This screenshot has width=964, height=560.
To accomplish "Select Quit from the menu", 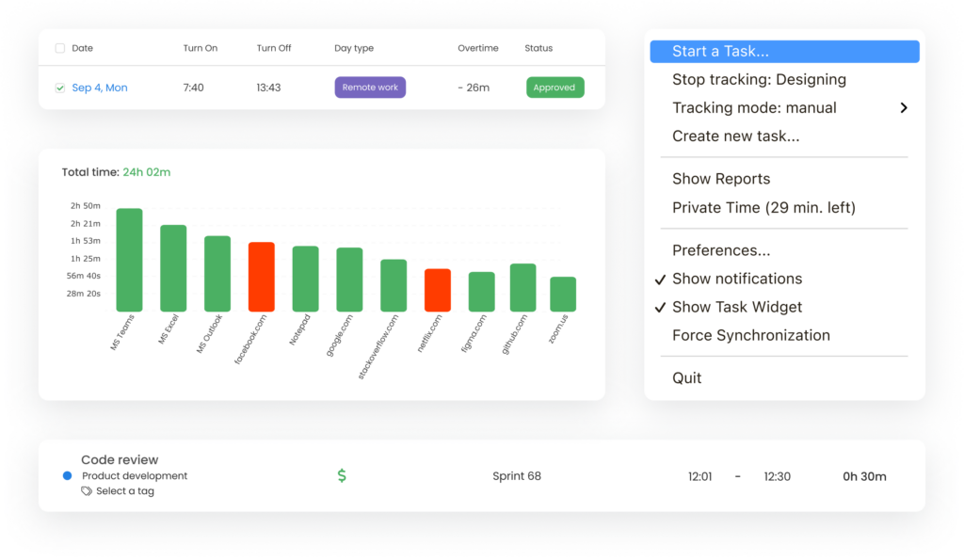I will coord(686,378).
